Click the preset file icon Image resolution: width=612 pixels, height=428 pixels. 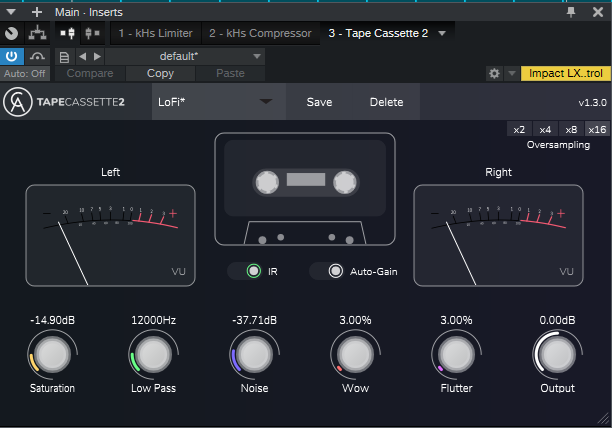[65, 56]
